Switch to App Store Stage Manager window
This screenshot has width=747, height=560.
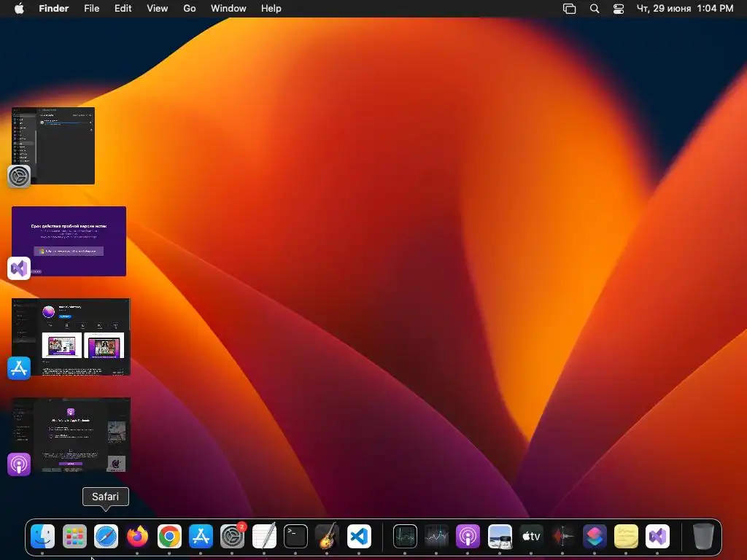click(x=71, y=337)
